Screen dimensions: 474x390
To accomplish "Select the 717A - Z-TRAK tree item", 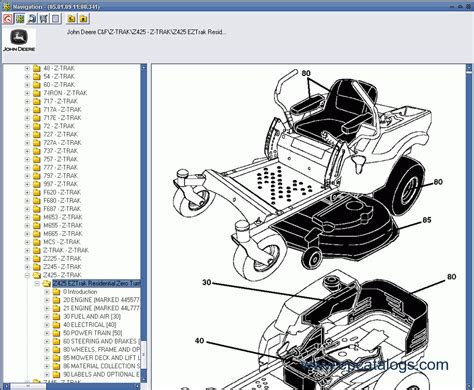I will click(62, 110).
